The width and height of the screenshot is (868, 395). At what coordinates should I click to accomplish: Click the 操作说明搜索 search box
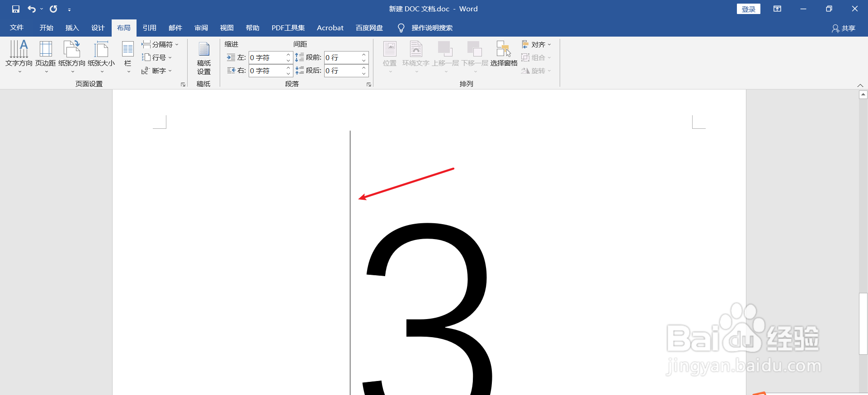pos(432,28)
